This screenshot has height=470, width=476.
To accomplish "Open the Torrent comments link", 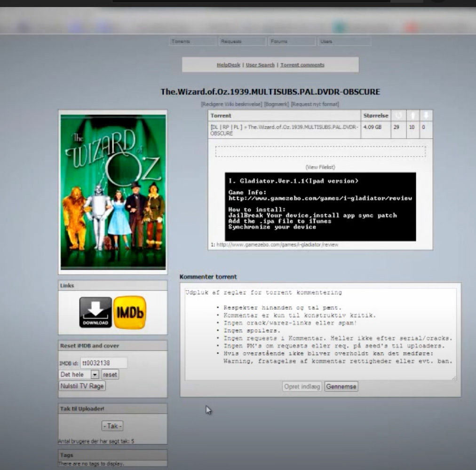I will (x=302, y=65).
